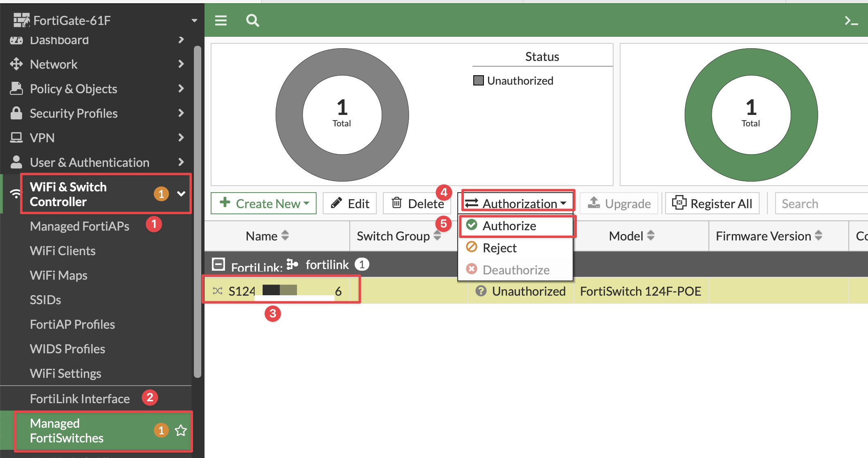Click the Managed FortiSwitches count badge

[161, 430]
